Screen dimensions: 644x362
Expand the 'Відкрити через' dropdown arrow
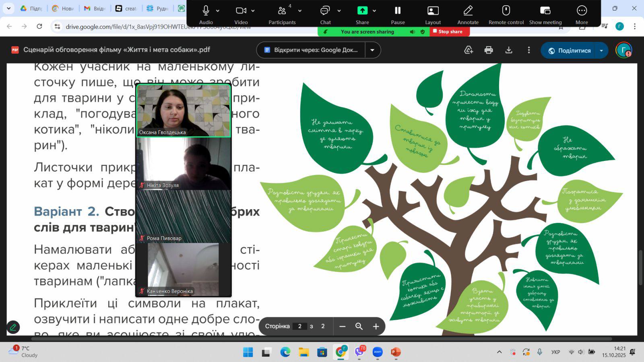[372, 50]
